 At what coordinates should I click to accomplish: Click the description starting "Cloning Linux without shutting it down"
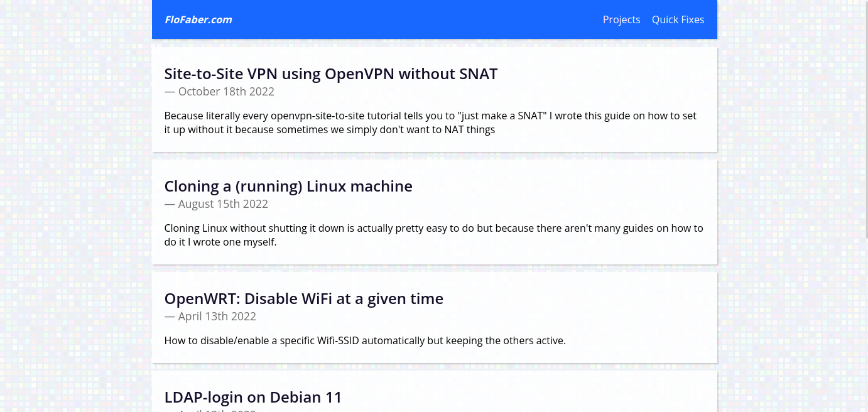tap(434, 235)
